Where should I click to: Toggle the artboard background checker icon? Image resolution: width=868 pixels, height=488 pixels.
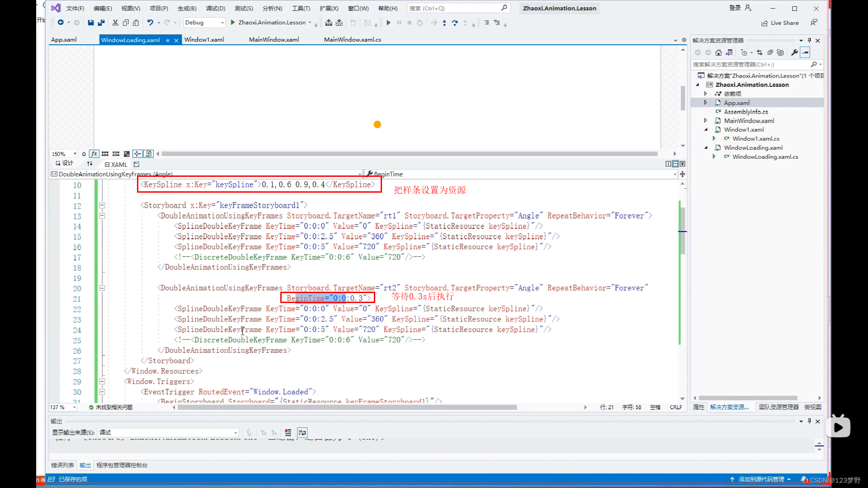coord(127,154)
